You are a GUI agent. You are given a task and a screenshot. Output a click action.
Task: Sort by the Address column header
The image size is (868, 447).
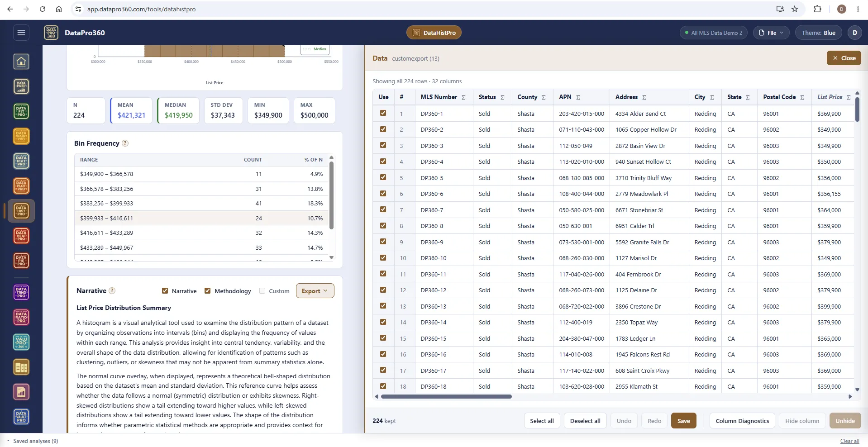626,97
